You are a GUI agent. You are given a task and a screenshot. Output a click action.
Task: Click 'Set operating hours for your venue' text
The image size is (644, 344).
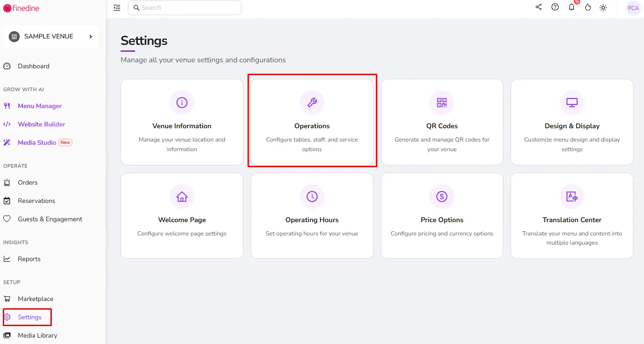point(312,234)
